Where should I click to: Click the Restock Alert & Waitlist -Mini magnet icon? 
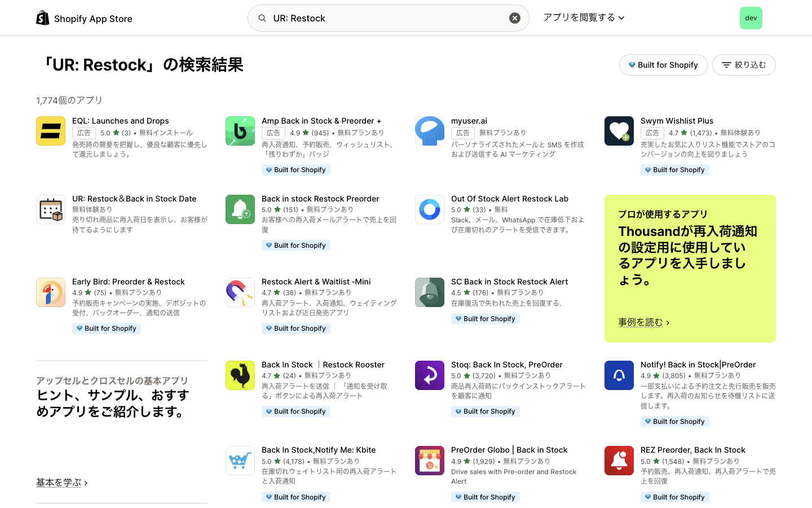pos(240,292)
